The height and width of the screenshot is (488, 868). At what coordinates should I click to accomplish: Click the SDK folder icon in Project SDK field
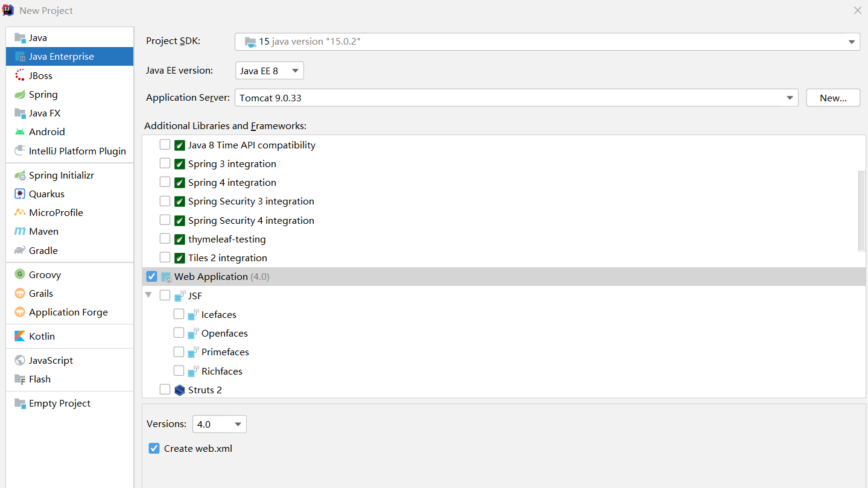[250, 42]
